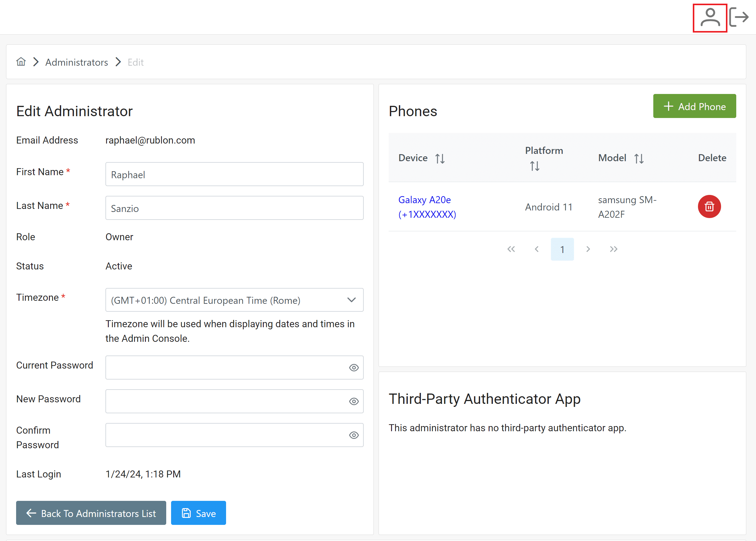This screenshot has width=756, height=541.
Task: Open Administrators breadcrumb item
Action: [77, 62]
